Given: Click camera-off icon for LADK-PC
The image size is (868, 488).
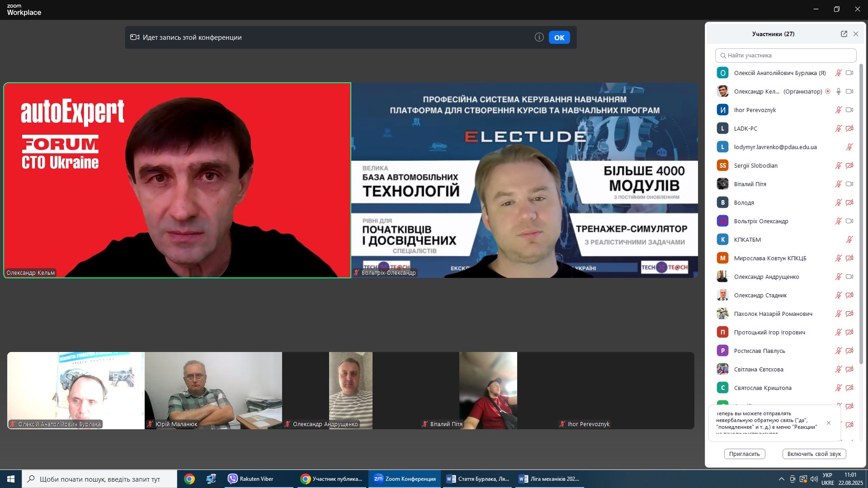Looking at the screenshot, I should pyautogui.click(x=849, y=128).
